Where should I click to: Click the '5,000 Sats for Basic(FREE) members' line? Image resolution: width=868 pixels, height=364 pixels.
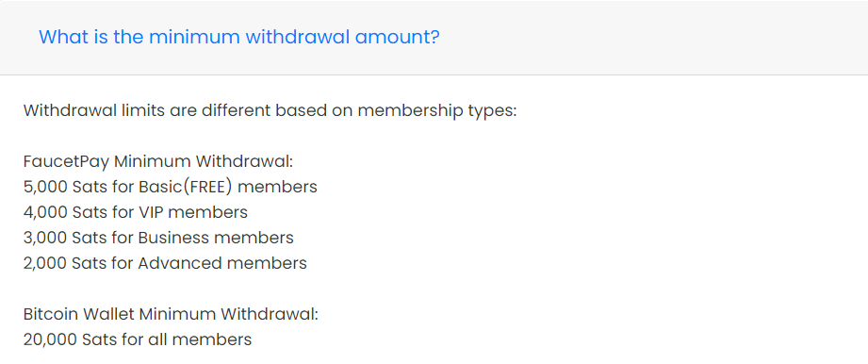tap(170, 188)
